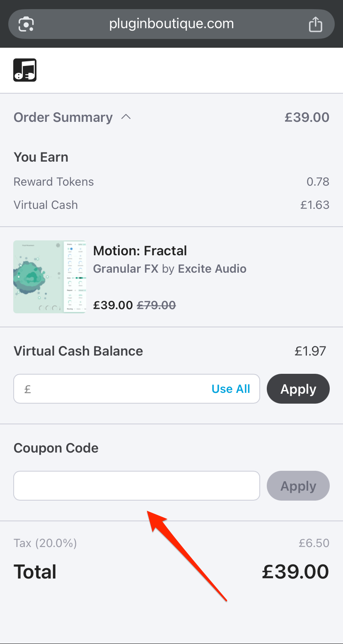Tap the Google Lens camera icon in address bar
The image size is (343, 644).
tap(26, 24)
